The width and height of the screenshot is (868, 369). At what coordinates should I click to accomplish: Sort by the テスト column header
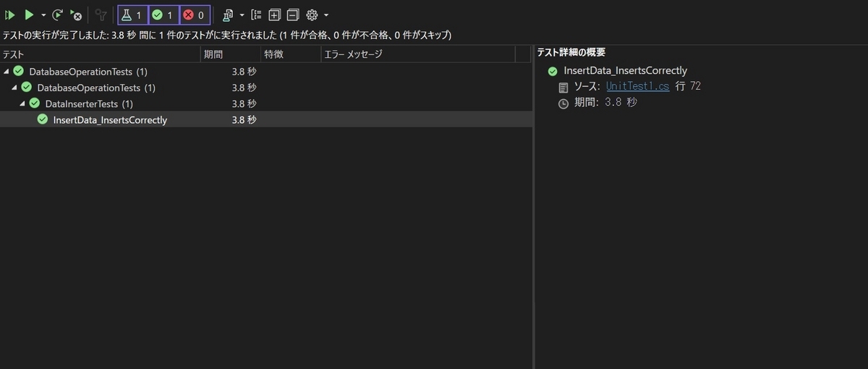pos(100,54)
